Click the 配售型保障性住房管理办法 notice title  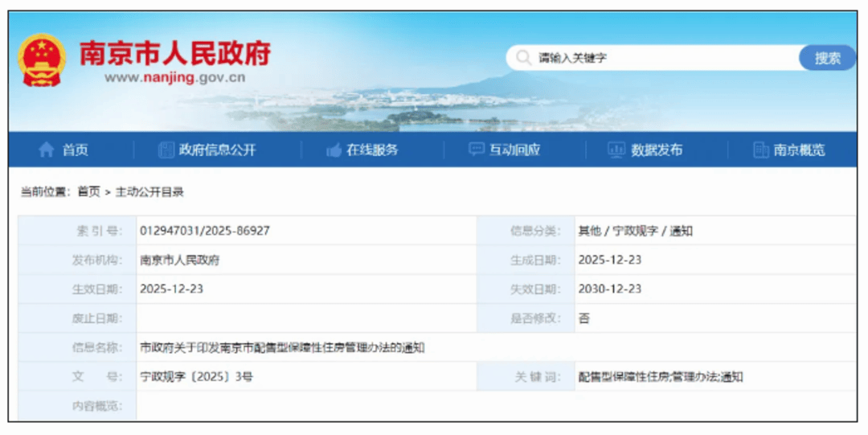click(281, 347)
